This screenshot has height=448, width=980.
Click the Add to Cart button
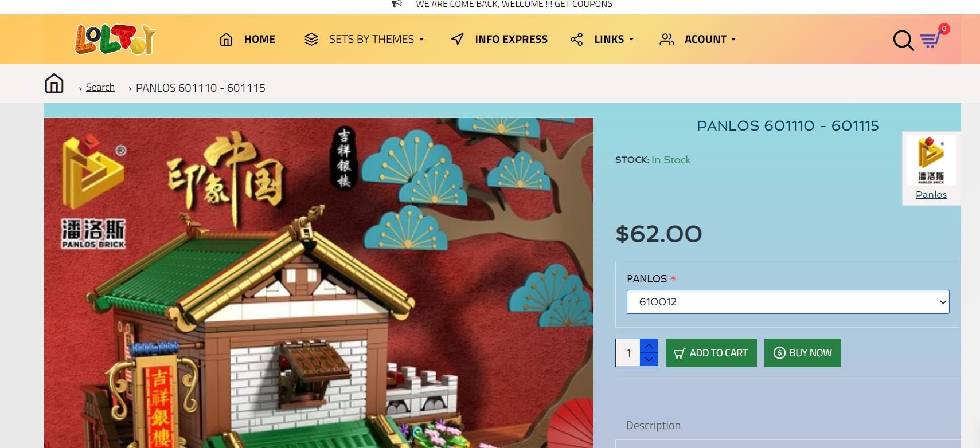(711, 353)
